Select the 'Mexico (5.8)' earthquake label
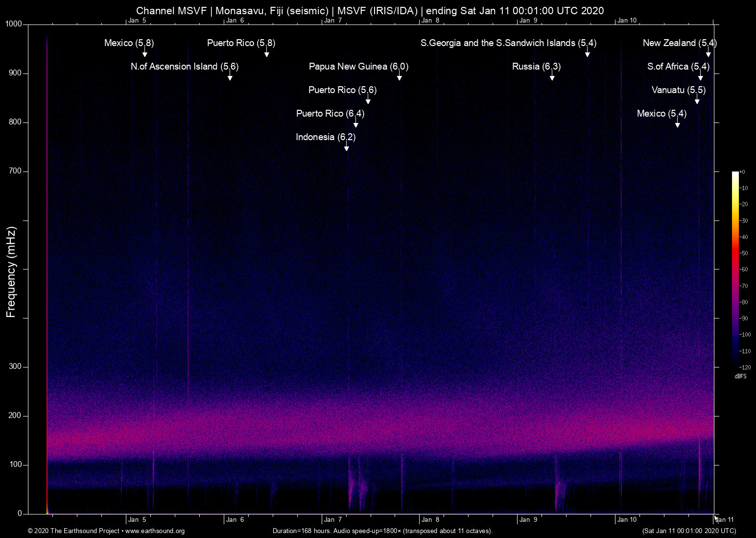The image size is (756, 538). 129,43
